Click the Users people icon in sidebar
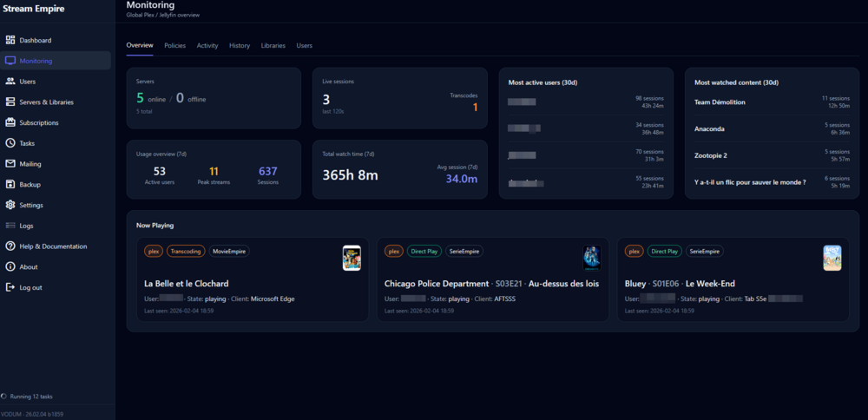868x420 pixels. pos(10,82)
